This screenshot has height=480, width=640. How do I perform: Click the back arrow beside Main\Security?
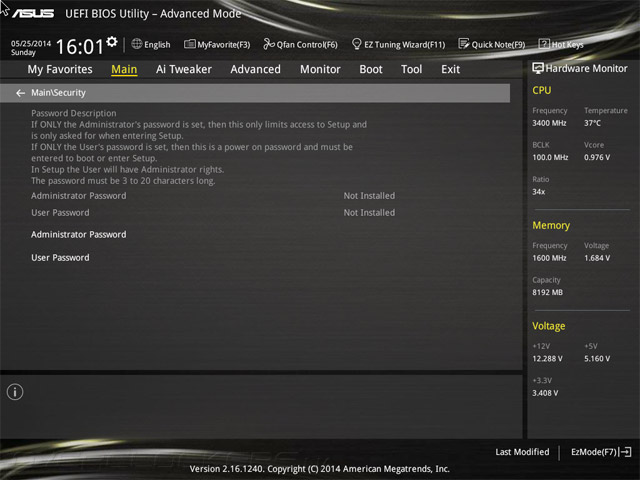20,93
